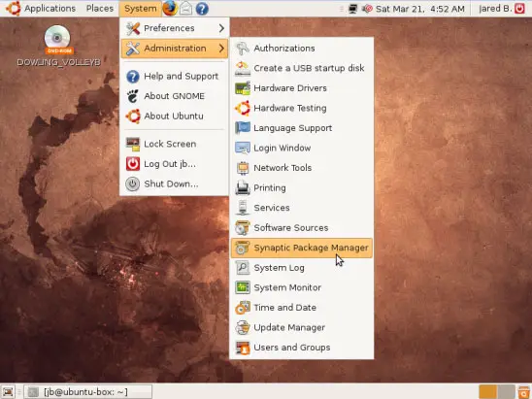Click the Services server icon
The width and height of the screenshot is (532, 399).
tap(243, 208)
